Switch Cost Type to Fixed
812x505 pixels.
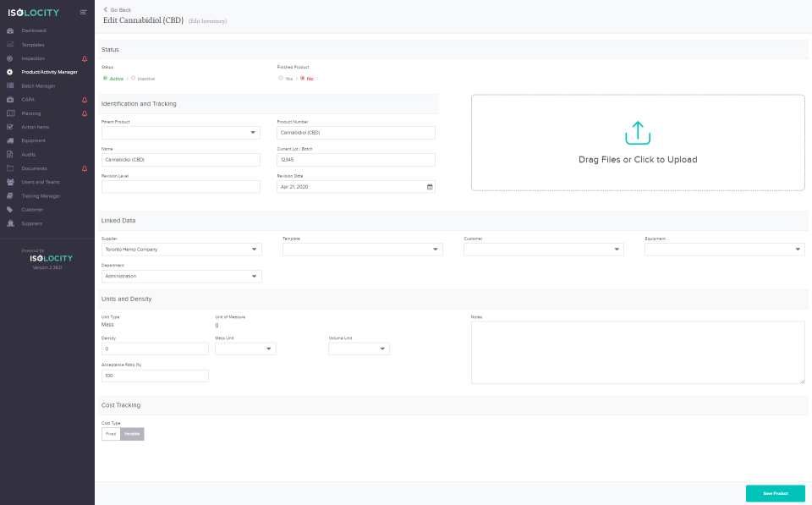point(110,433)
